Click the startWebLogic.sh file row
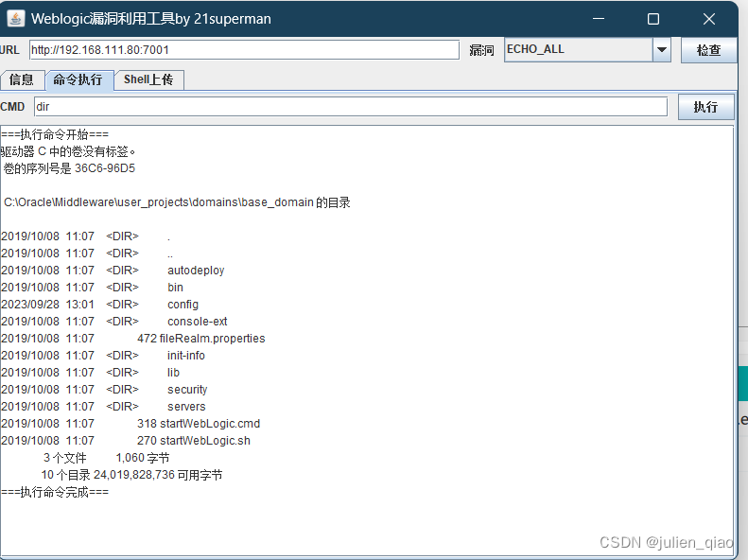The image size is (748, 560). [x=126, y=441]
